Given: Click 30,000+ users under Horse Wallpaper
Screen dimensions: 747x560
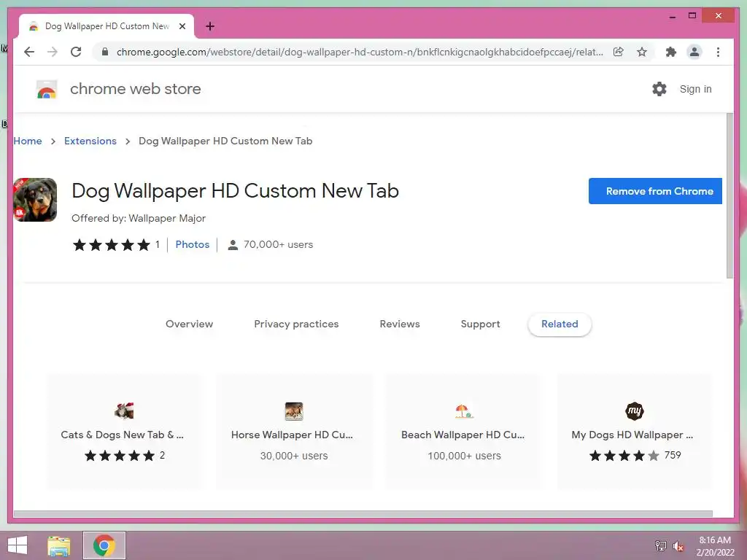Looking at the screenshot, I should coord(294,456).
